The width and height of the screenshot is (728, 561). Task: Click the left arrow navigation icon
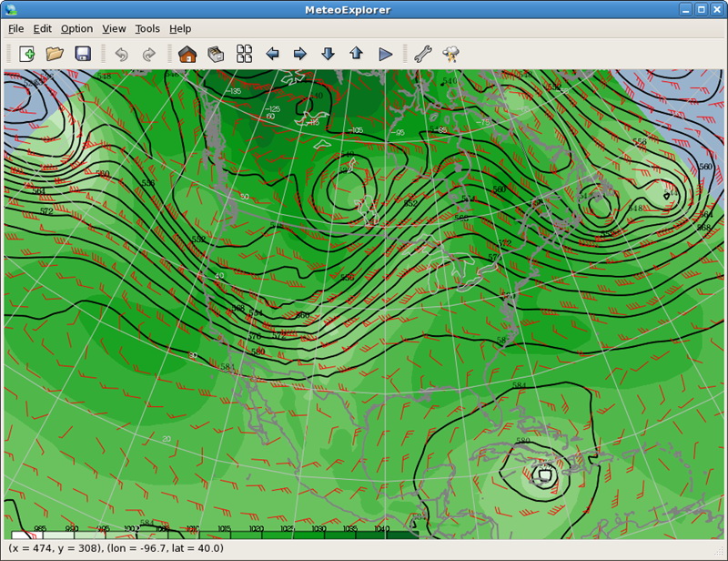(272, 54)
